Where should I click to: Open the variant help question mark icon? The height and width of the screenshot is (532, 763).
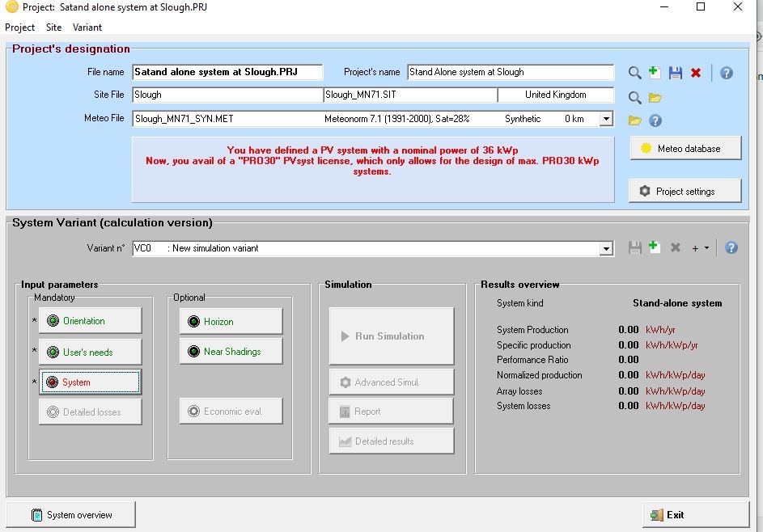pyautogui.click(x=731, y=247)
